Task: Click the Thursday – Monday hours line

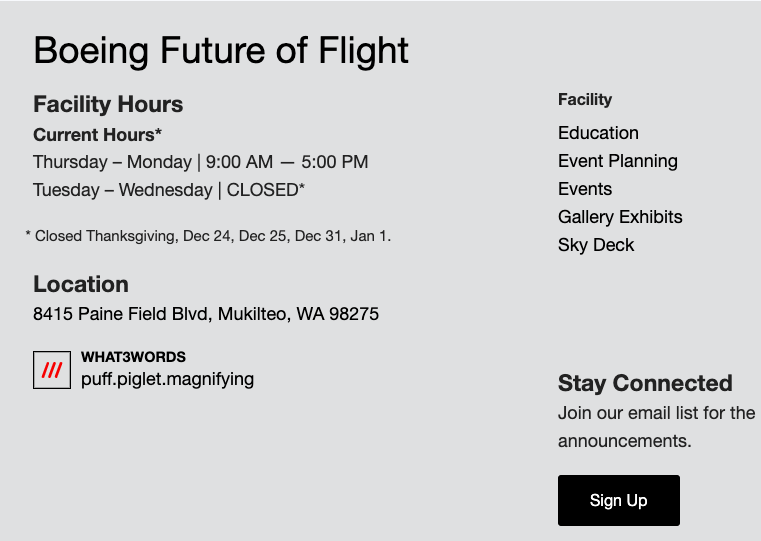Action: [x=200, y=162]
